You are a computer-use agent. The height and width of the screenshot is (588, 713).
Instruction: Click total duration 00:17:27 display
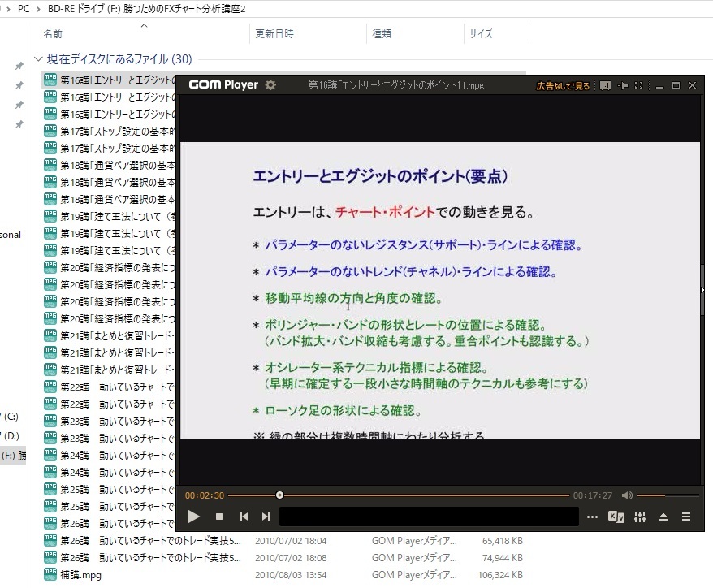pos(593,495)
